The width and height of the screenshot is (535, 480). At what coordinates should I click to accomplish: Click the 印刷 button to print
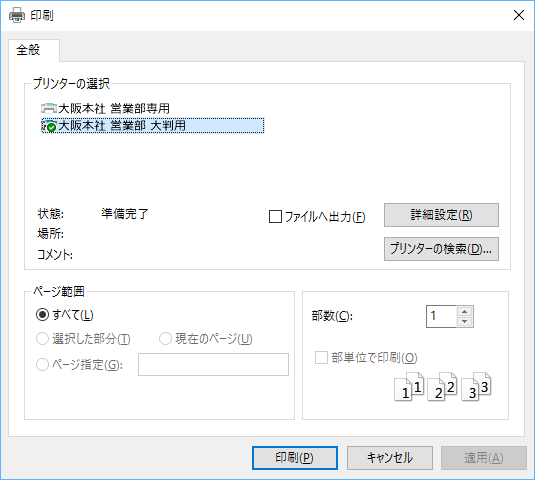click(x=295, y=458)
